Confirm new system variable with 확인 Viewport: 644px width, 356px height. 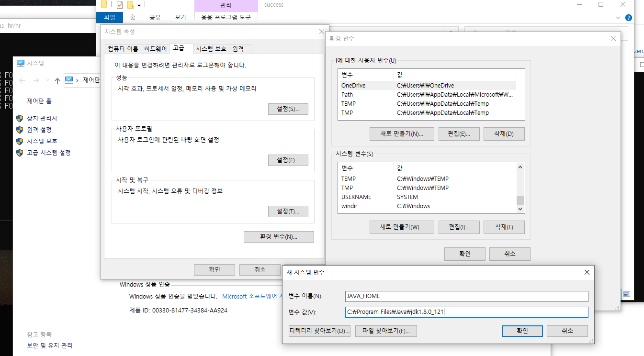[x=522, y=331]
